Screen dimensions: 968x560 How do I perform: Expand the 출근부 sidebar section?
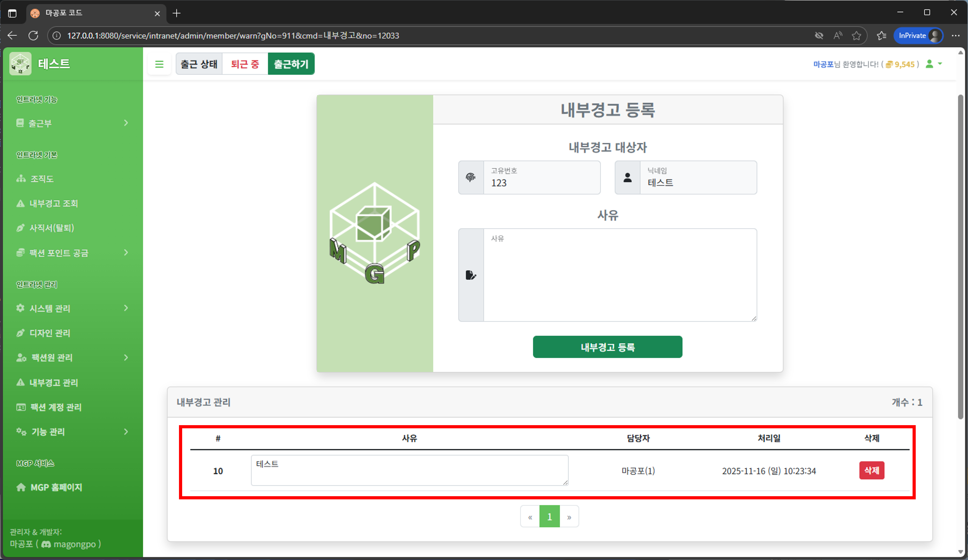(73, 123)
